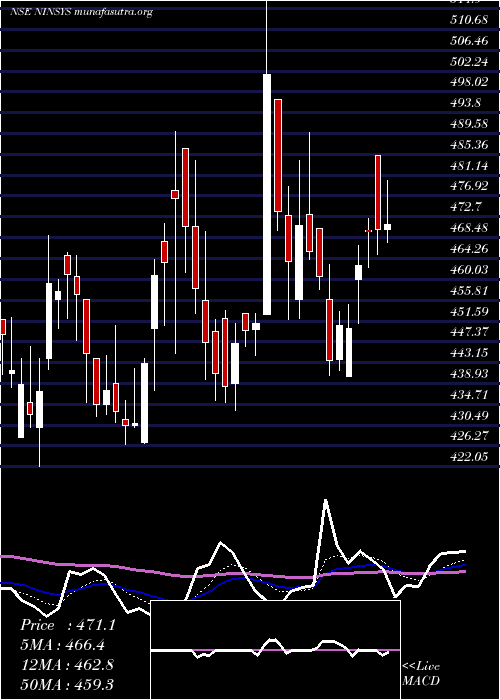Select the tallest white candlestick body
Image resolution: width=500 pixels, height=700 pixels.
click(x=267, y=195)
